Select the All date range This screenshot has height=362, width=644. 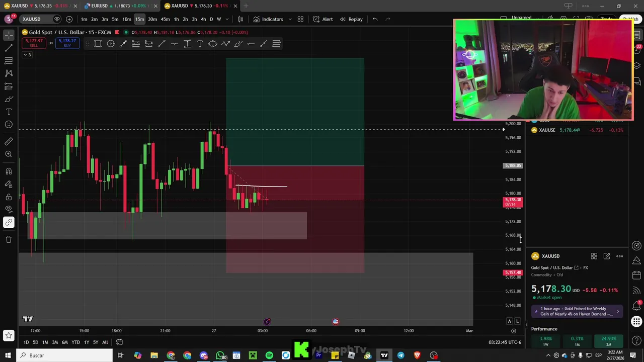[105, 342]
